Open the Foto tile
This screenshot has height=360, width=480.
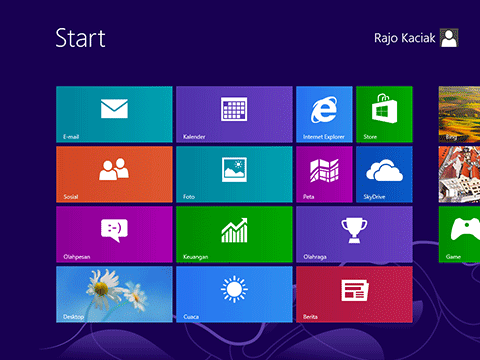tap(234, 174)
